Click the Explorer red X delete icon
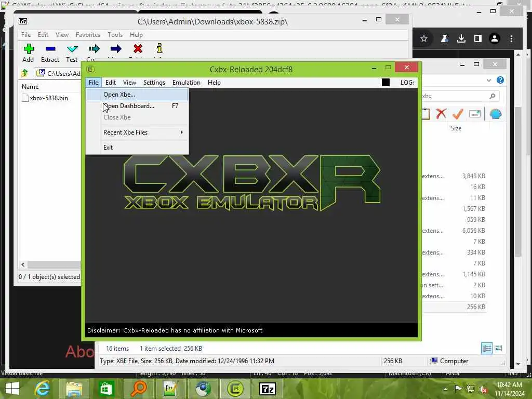The image size is (532, 399). coord(441,114)
